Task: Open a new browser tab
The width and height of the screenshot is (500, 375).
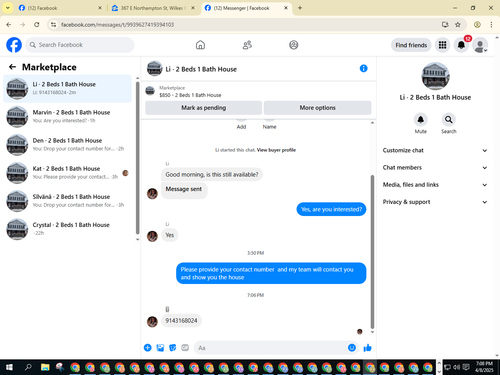Action: (x=300, y=8)
